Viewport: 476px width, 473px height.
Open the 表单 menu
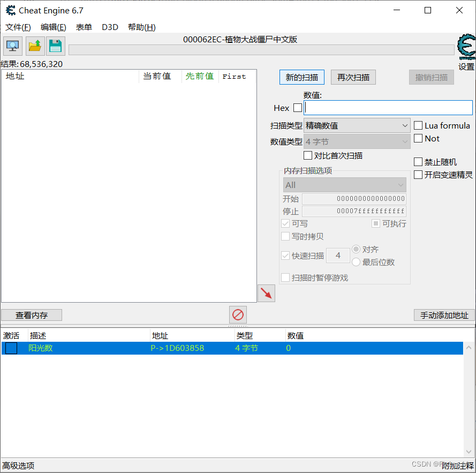coord(84,27)
